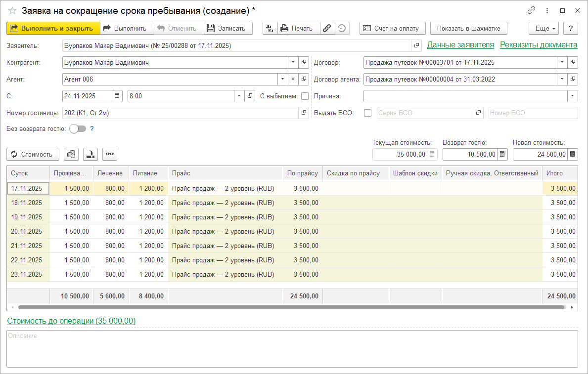Mark this form as favorite with star
The height and width of the screenshot is (374, 588).
click(12, 10)
